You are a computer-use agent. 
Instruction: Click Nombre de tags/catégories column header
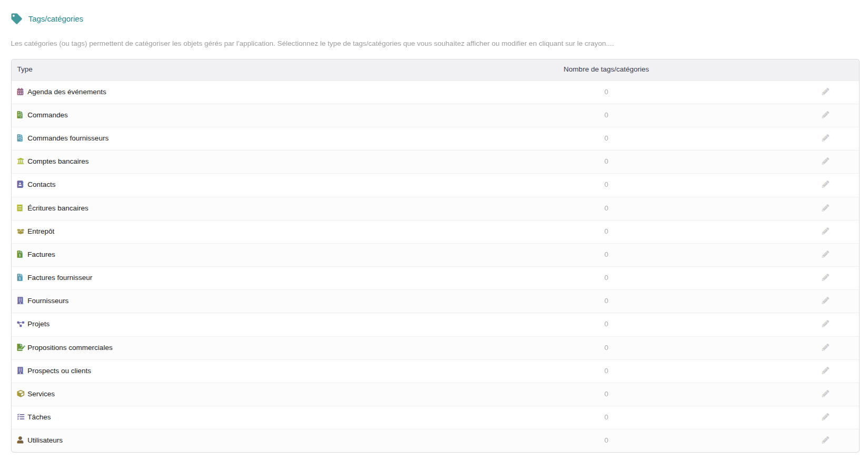pos(606,69)
